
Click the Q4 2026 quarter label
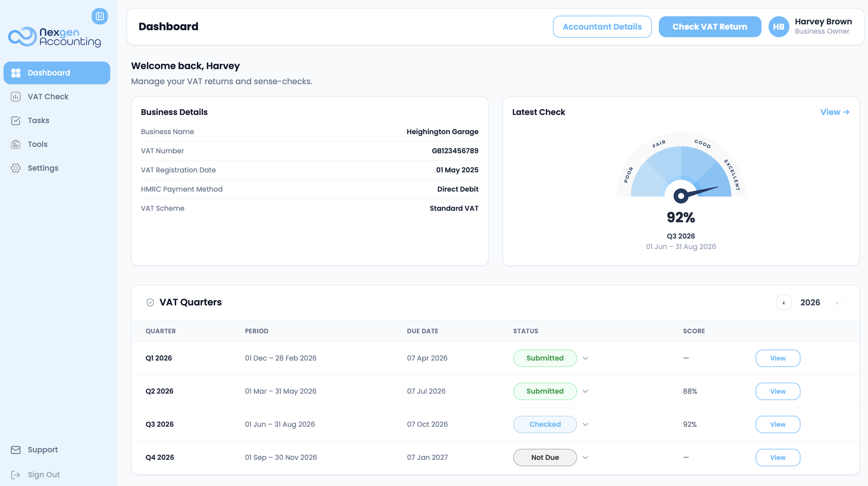(160, 457)
